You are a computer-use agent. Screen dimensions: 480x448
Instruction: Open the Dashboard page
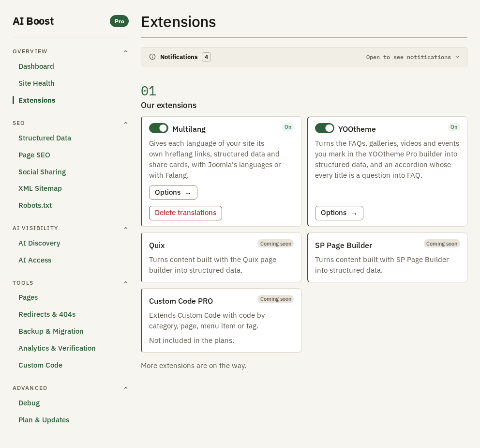point(36,66)
